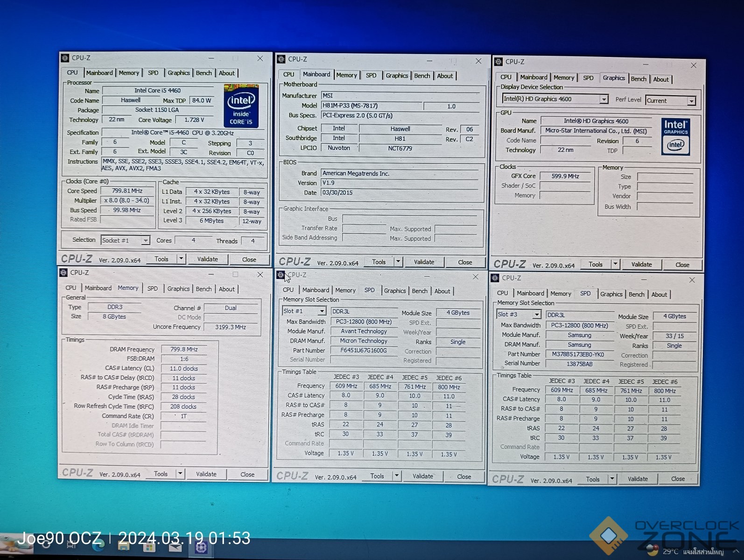The width and height of the screenshot is (744, 560).
Task: Open About tab in the MSI Mainboard window
Action: (x=444, y=76)
